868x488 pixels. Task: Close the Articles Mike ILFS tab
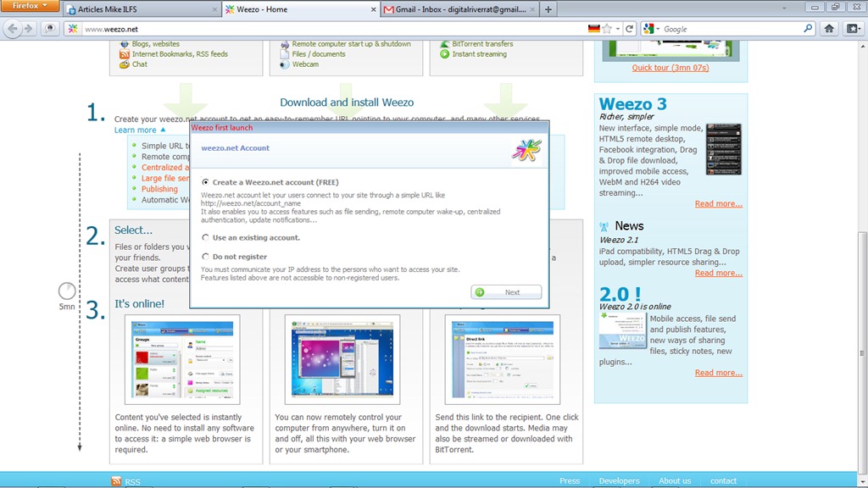(x=214, y=9)
